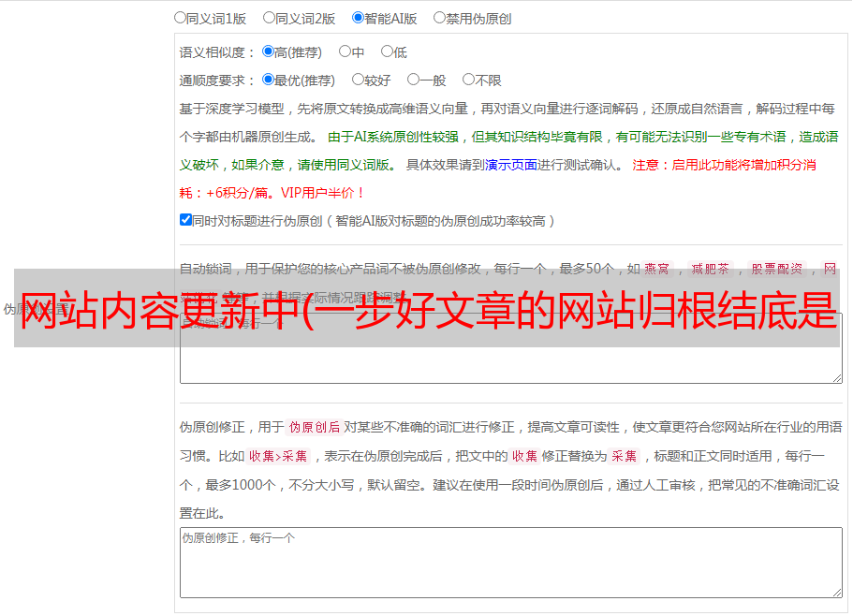Toggle 同时对标题进行伪原创 checkbox

(185, 220)
